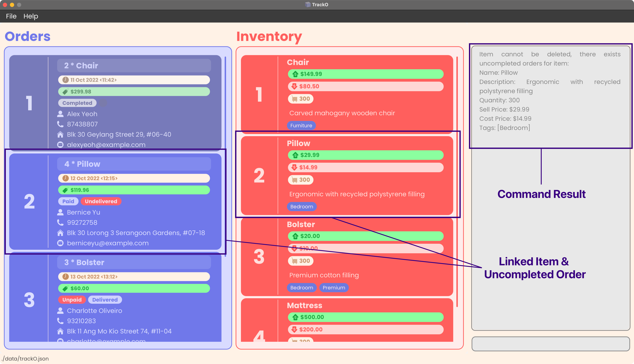
Task: Select the Pillow inventory item name
Action: pyautogui.click(x=298, y=143)
